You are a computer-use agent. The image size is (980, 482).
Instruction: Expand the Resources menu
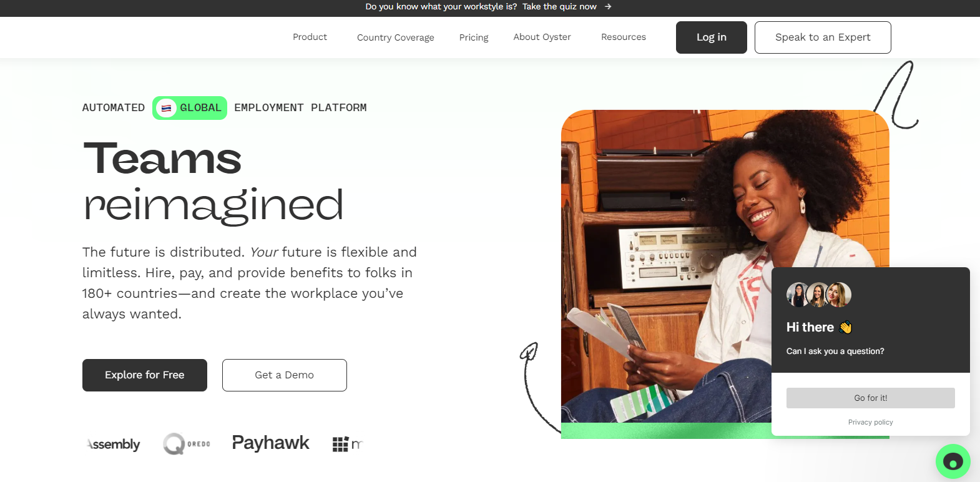[624, 37]
